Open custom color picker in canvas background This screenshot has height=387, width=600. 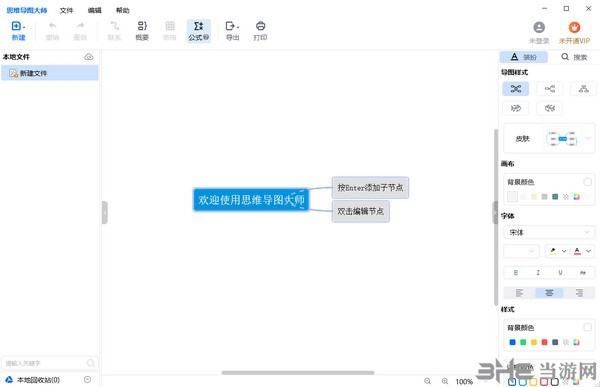coord(576,196)
